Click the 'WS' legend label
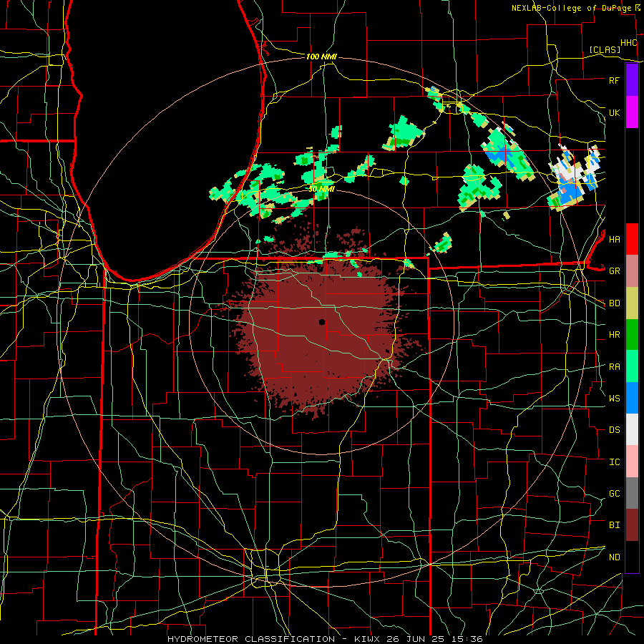The height and width of the screenshot is (644, 644). [x=615, y=398]
